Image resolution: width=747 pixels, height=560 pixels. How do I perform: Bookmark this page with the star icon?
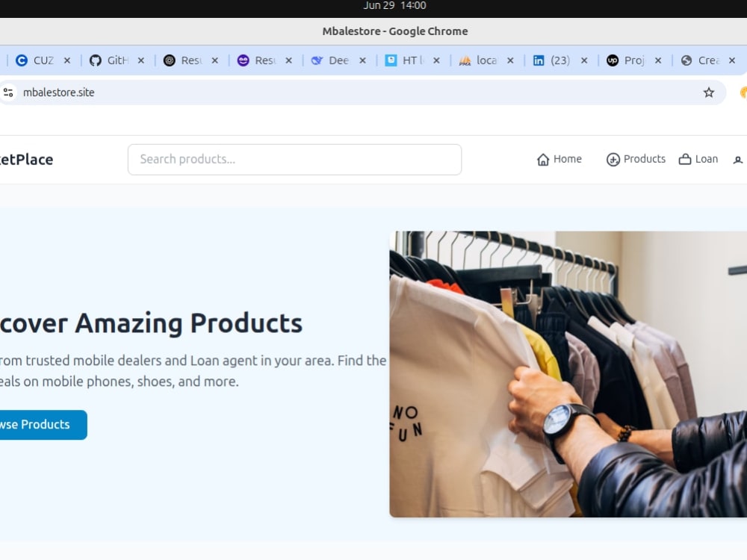[709, 93]
